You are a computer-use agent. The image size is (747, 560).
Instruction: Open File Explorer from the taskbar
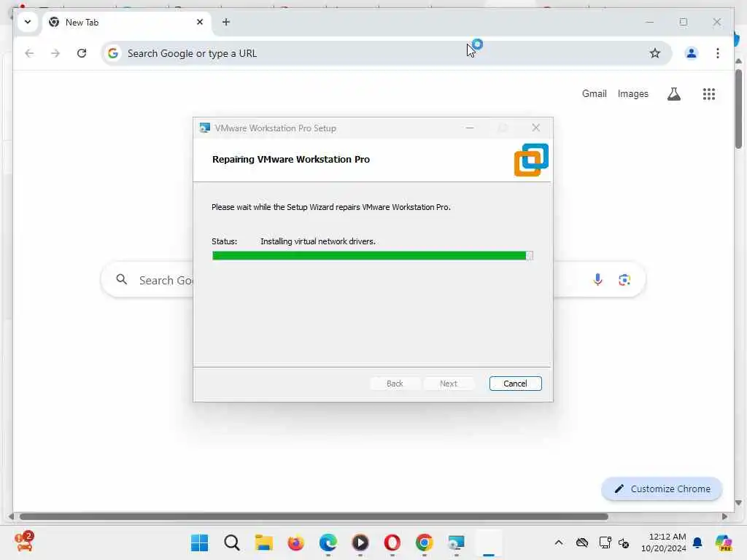pos(263,542)
